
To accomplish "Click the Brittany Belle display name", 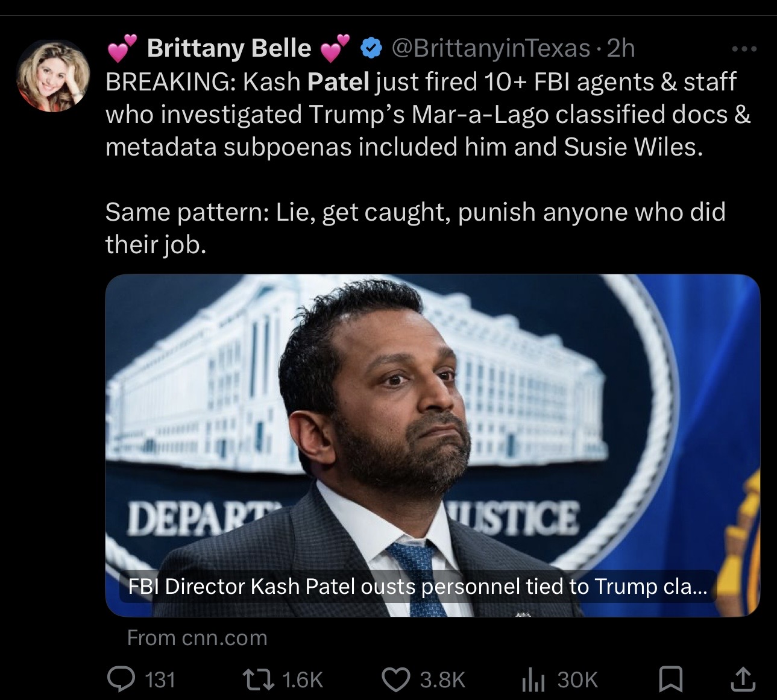I will coord(228,48).
